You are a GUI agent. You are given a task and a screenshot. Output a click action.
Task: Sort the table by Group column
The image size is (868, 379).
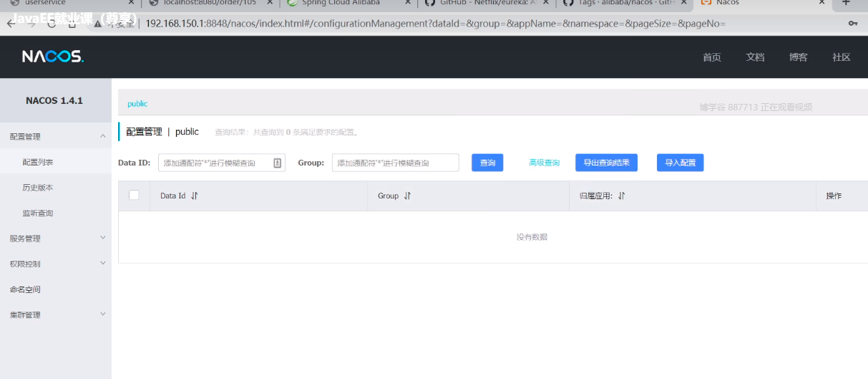tap(408, 196)
